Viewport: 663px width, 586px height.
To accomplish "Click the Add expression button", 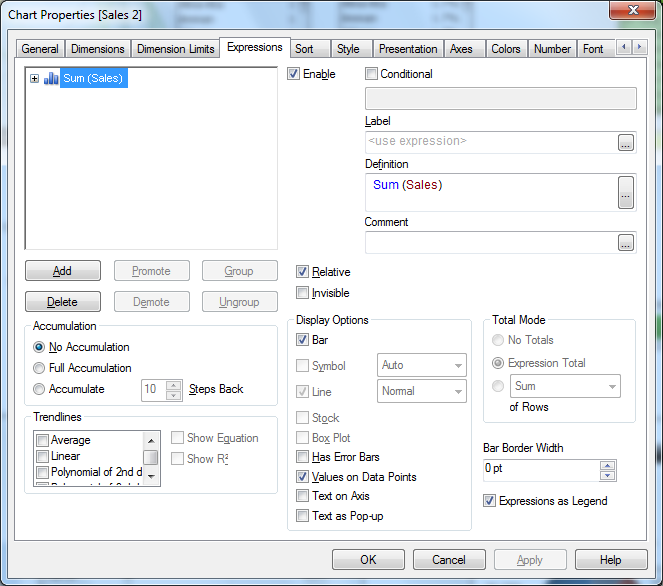I will (63, 271).
